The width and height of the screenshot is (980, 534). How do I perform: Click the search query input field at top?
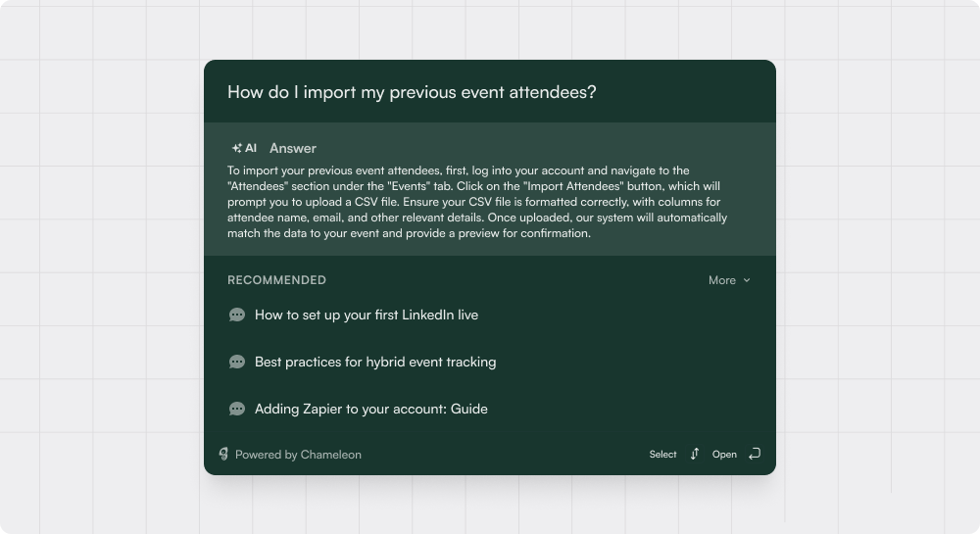click(490, 92)
